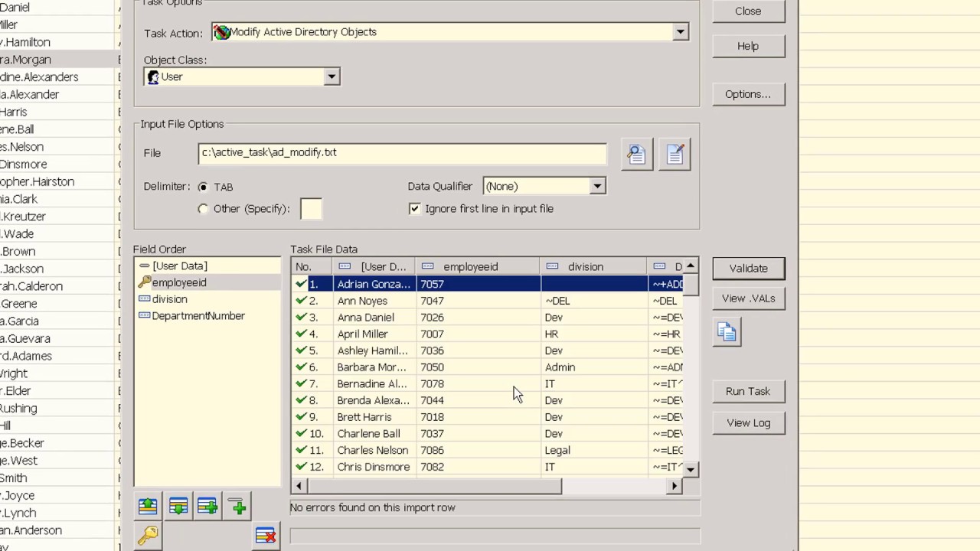Click the View .VALs button
Image resolution: width=980 pixels, height=551 pixels.
click(x=748, y=298)
